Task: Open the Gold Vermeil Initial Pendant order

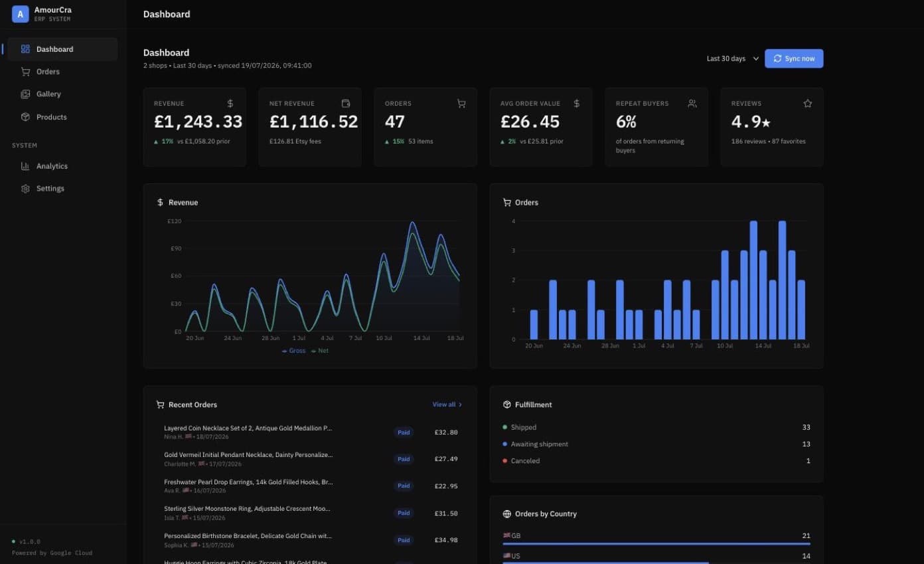Action: click(310, 459)
